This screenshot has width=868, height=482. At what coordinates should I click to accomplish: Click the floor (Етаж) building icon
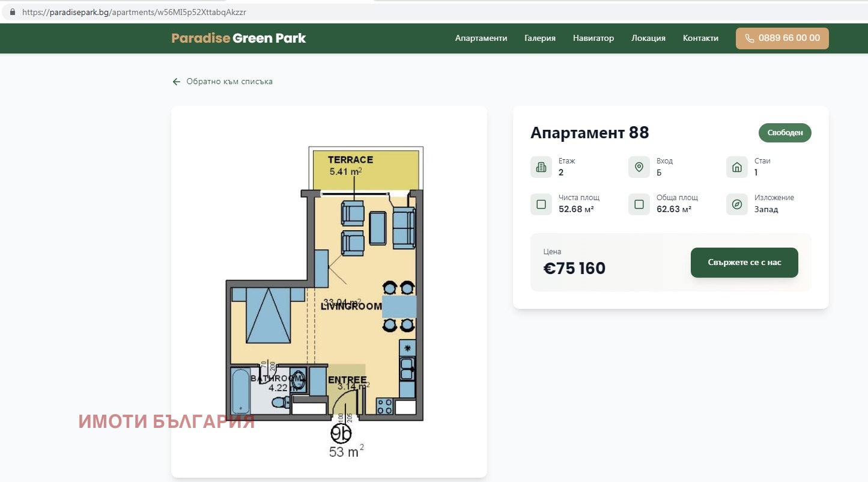(x=541, y=167)
